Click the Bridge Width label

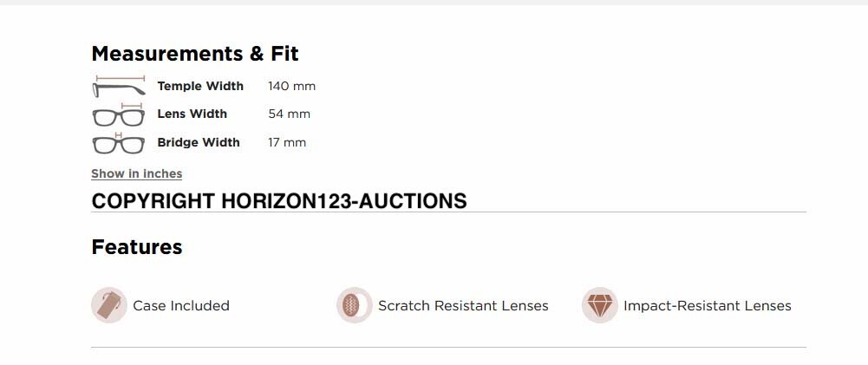tap(199, 142)
